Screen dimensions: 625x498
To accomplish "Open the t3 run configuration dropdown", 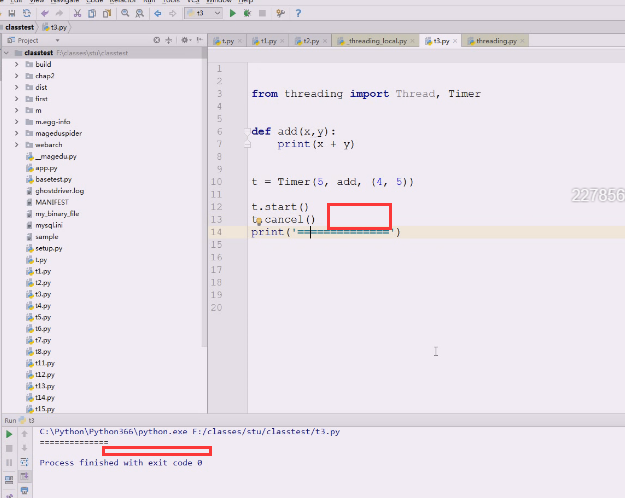I will coord(203,13).
